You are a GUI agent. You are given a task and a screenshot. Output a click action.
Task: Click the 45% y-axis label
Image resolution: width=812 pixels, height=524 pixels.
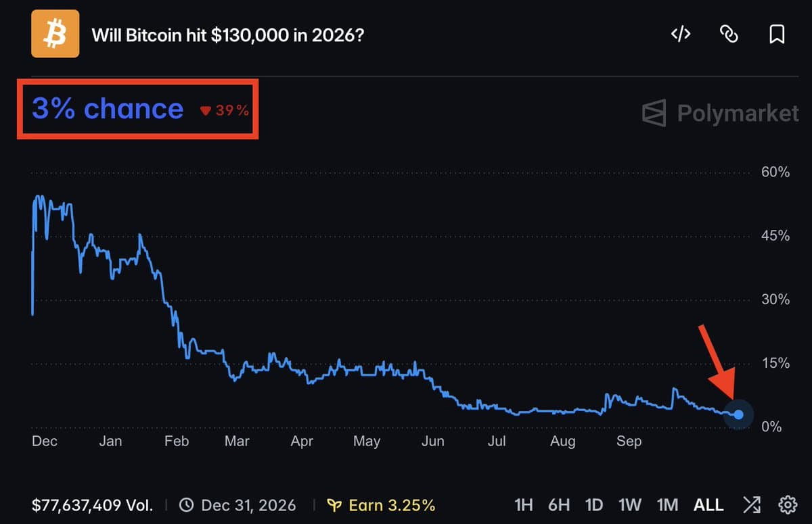pyautogui.click(x=775, y=236)
